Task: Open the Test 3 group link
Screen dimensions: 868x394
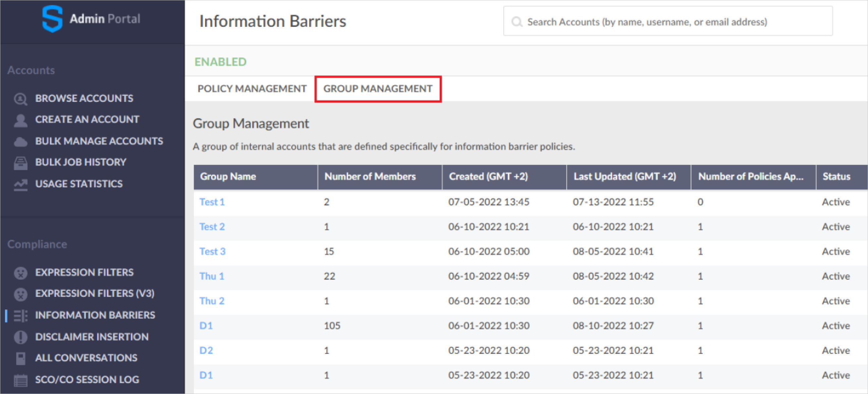Action: point(212,252)
